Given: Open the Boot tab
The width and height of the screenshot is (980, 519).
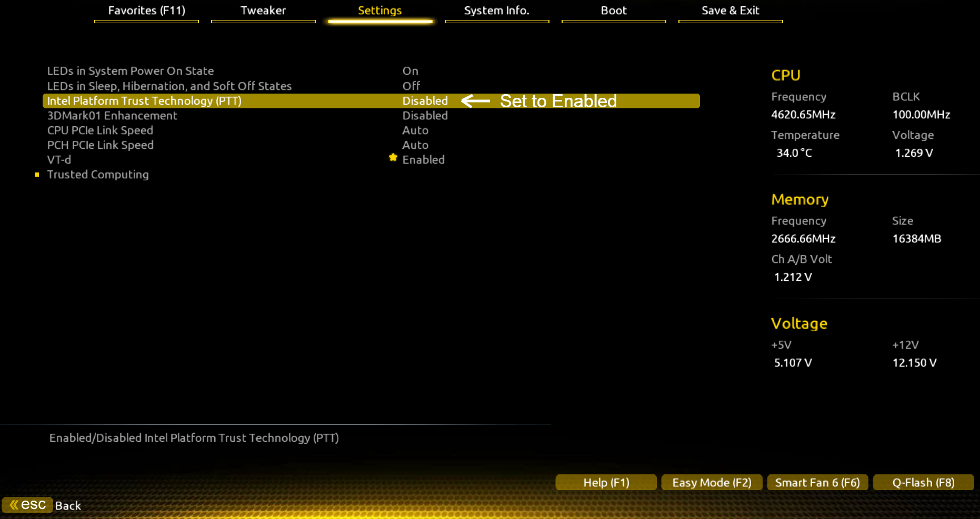Looking at the screenshot, I should pos(614,11).
